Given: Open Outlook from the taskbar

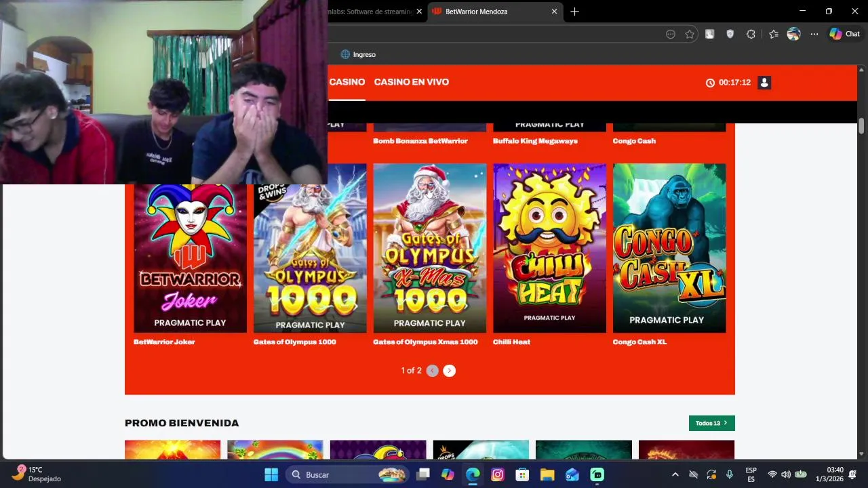Looking at the screenshot, I should pos(572,475).
